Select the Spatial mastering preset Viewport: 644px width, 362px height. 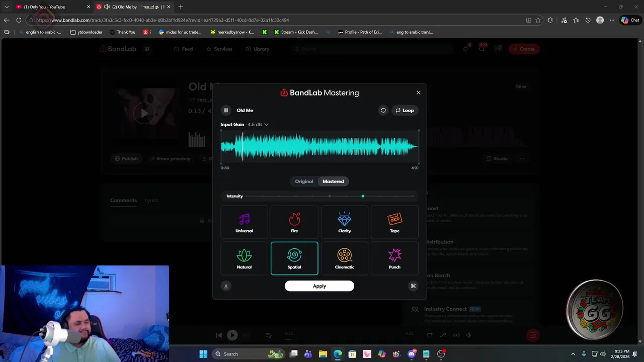coord(294,258)
